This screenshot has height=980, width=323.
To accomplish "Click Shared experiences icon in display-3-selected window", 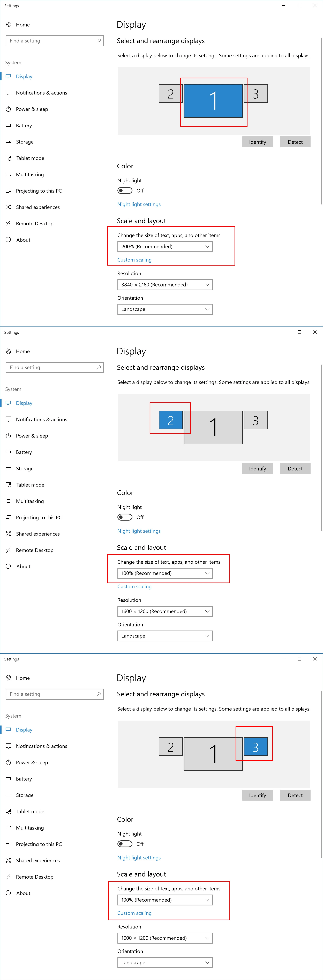I will coord(8,861).
